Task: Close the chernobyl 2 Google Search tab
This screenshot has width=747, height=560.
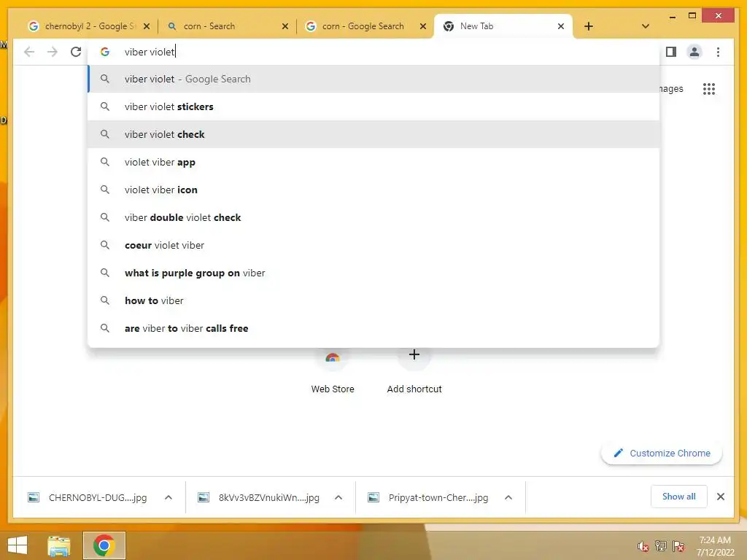Action: (147, 26)
